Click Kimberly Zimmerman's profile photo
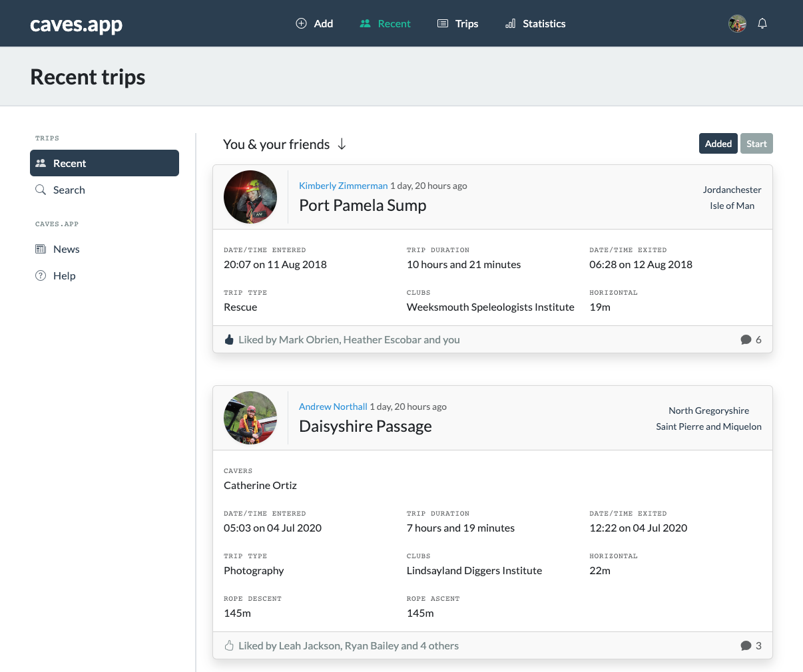This screenshot has height=672, width=803. pos(250,197)
